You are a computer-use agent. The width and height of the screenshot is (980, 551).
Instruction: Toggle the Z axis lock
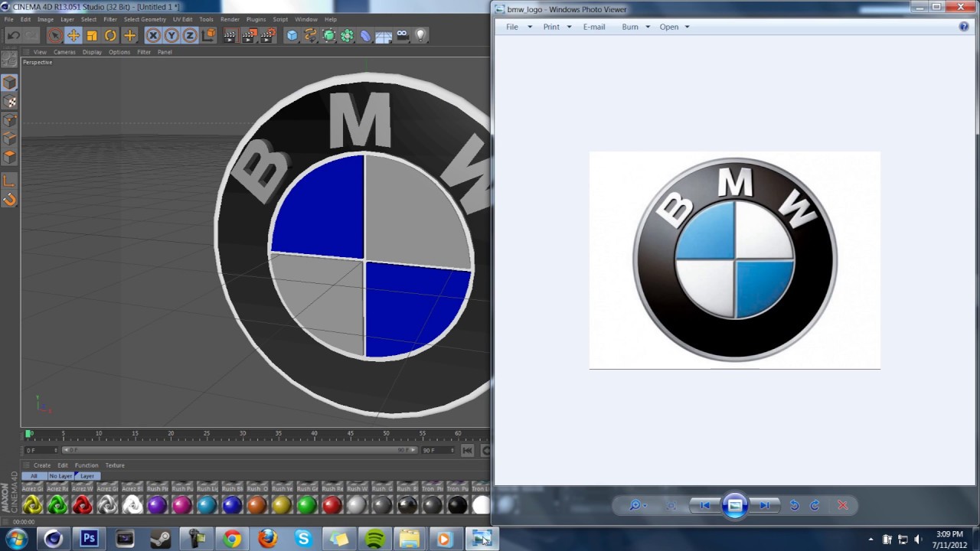pyautogui.click(x=190, y=35)
